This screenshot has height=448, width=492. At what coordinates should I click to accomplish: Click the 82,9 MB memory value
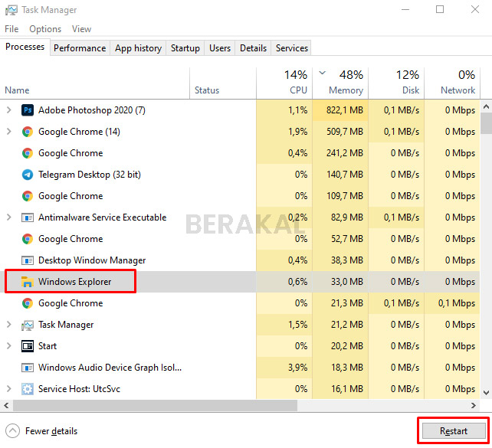pyautogui.click(x=347, y=217)
